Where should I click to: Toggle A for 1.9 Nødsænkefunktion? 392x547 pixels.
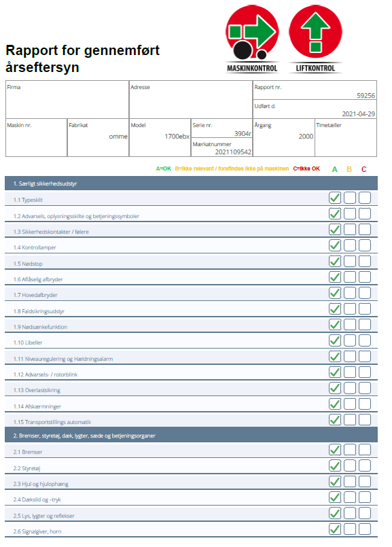(335, 325)
